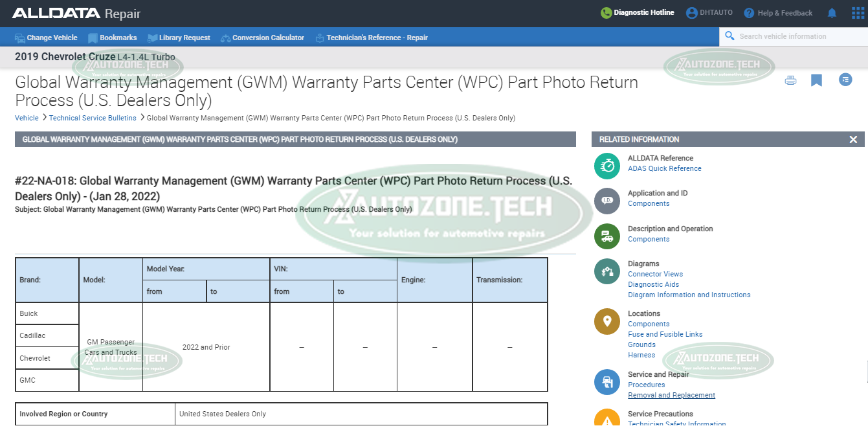Open the Conversion Calculator
Screen dimensions: 868x428
coord(262,38)
